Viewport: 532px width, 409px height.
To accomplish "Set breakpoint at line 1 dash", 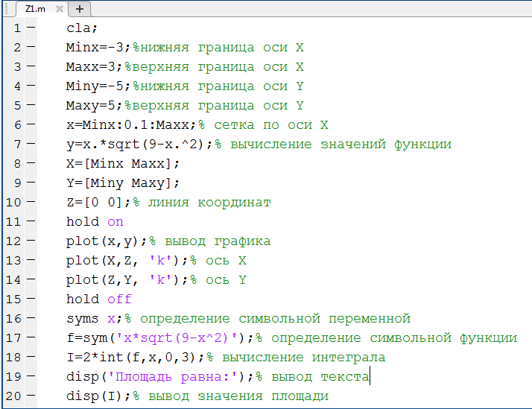I will (x=31, y=28).
